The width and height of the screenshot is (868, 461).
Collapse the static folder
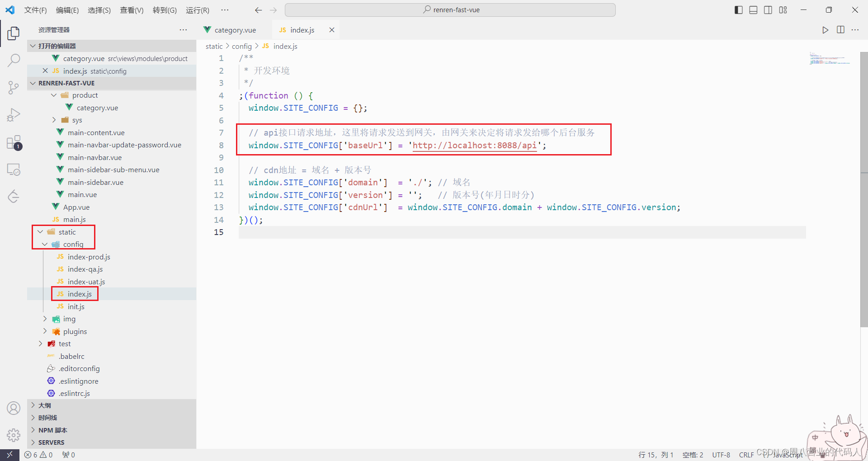(x=40, y=232)
